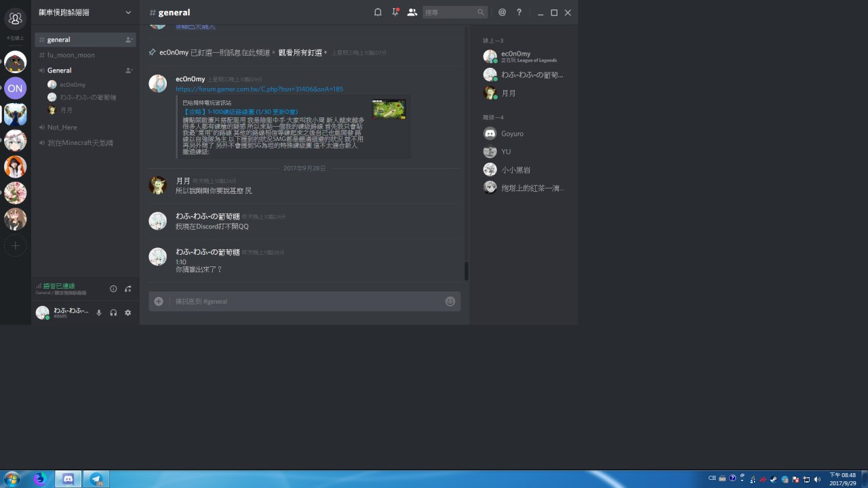This screenshot has width=868, height=488.
Task: Disconnect from voice with the hang-up icon
Action: [128, 289]
